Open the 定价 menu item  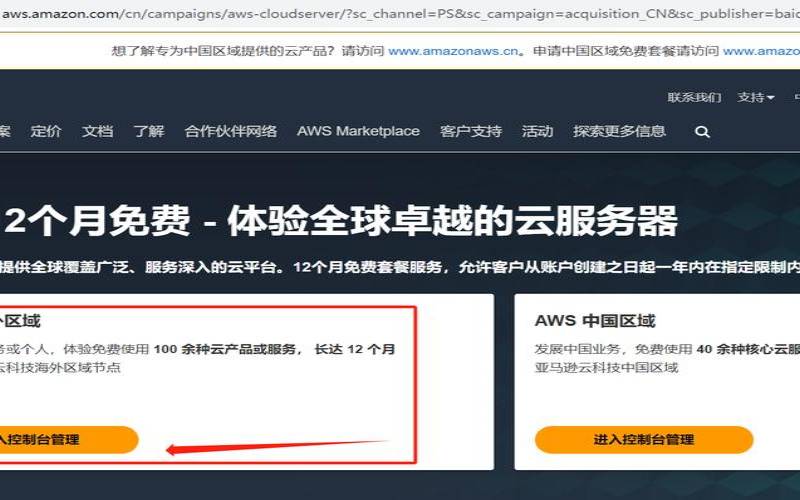[x=45, y=131]
